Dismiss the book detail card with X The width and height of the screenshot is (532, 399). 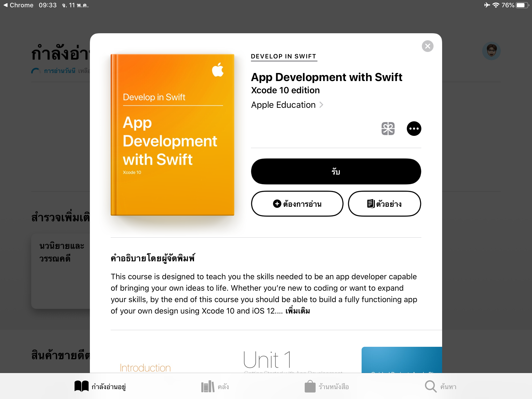[x=428, y=46]
